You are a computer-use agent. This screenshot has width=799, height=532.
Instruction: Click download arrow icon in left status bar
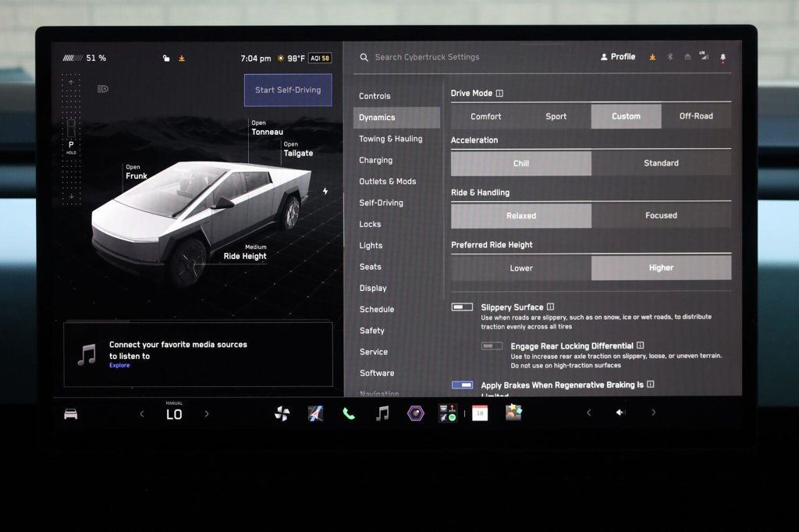pyautogui.click(x=182, y=58)
